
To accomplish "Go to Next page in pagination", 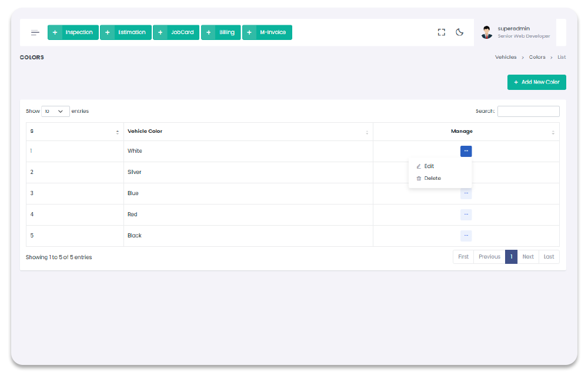I will [x=528, y=257].
